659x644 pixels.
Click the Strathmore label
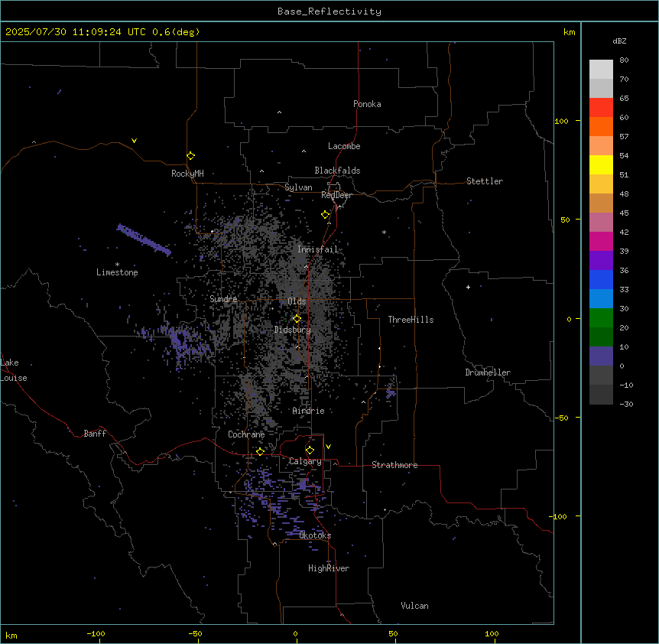tap(394, 465)
